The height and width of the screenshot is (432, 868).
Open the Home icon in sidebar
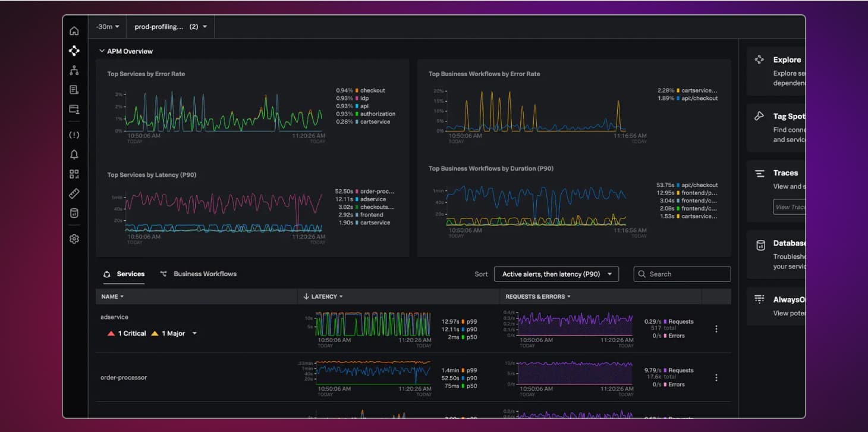click(x=74, y=31)
